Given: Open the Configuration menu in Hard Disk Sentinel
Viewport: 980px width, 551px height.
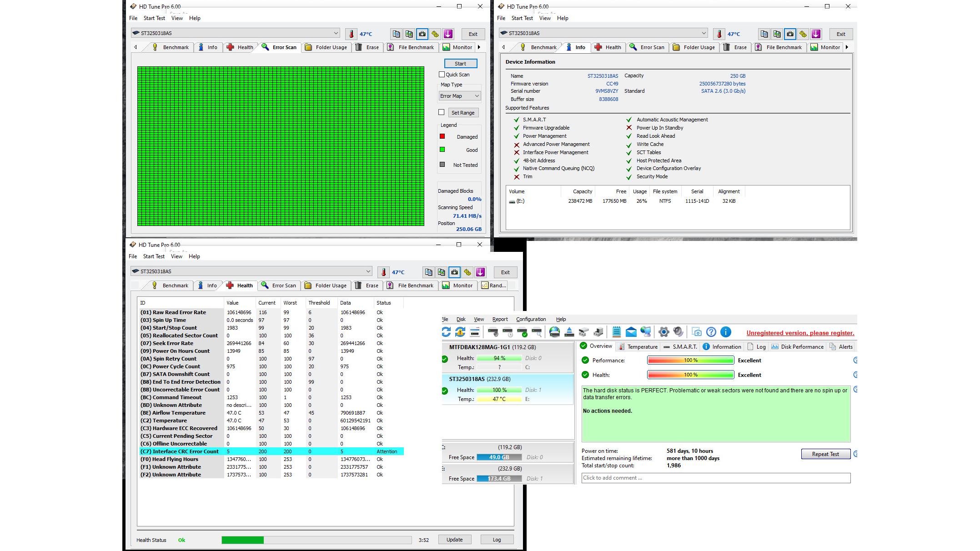Looking at the screenshot, I should (x=531, y=319).
